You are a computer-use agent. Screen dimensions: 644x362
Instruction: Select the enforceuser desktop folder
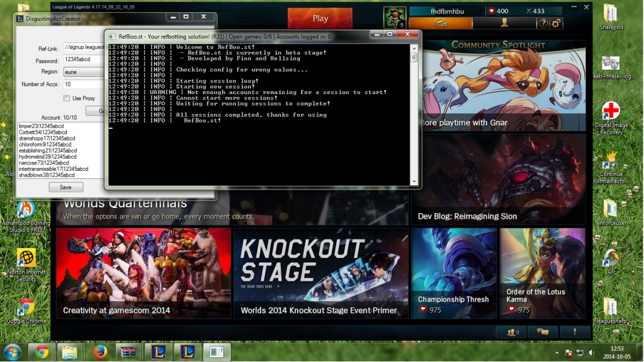(611, 212)
